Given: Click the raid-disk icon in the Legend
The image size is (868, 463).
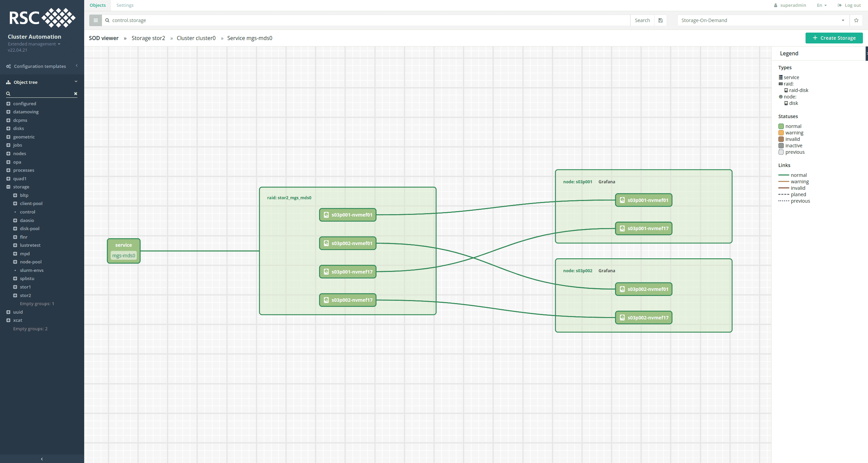Looking at the screenshot, I should 786,90.
